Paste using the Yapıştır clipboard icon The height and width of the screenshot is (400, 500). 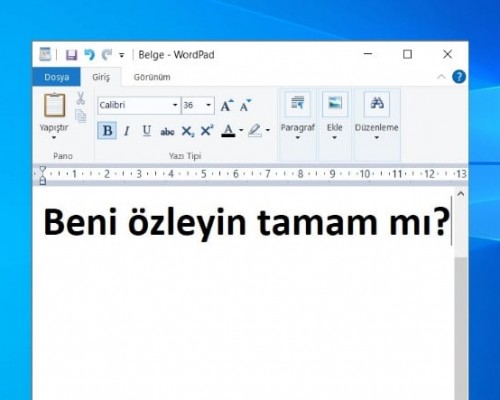click(55, 105)
